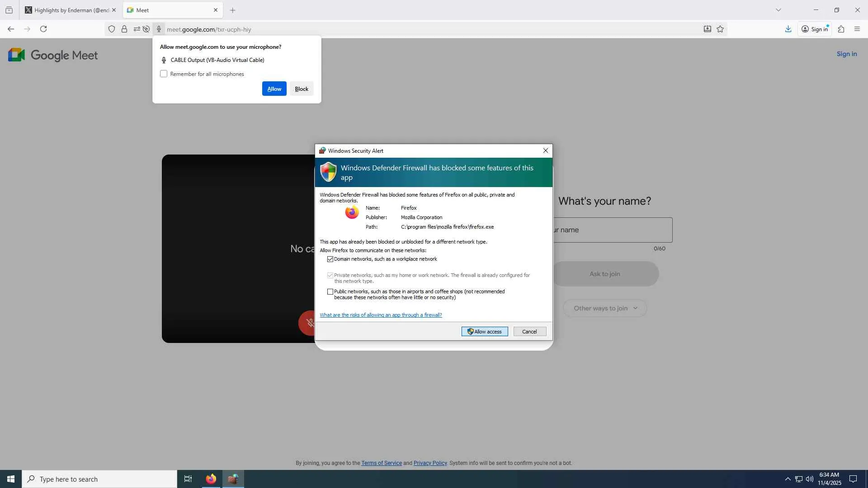Open firewall risks help link
This screenshot has width=868, height=488.
(x=381, y=315)
